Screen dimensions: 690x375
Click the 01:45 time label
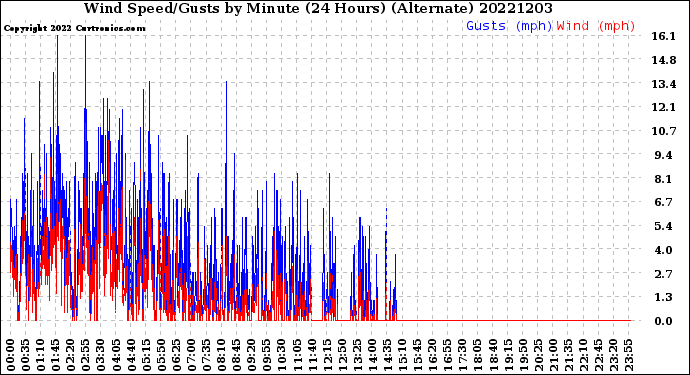[55, 355]
